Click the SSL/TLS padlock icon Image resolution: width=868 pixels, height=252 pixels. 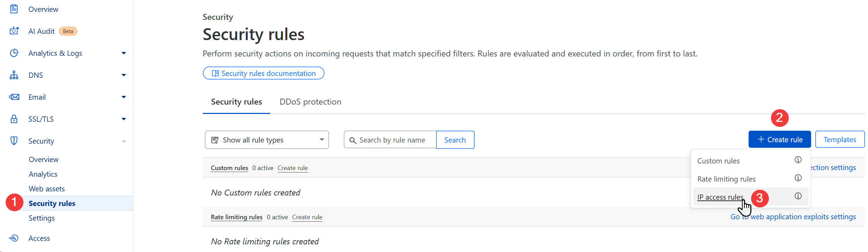coord(14,119)
